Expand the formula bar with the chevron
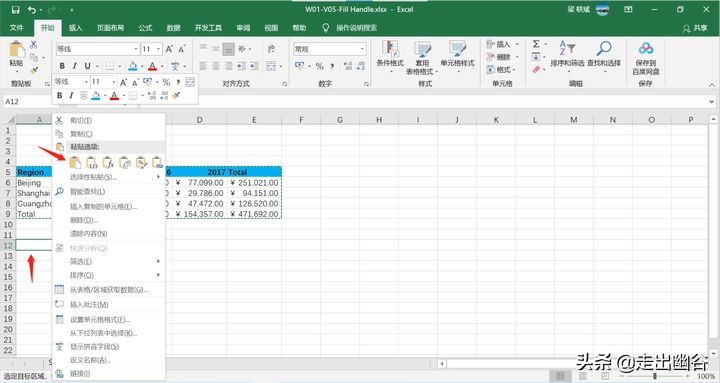This screenshot has width=720, height=383. click(711, 101)
